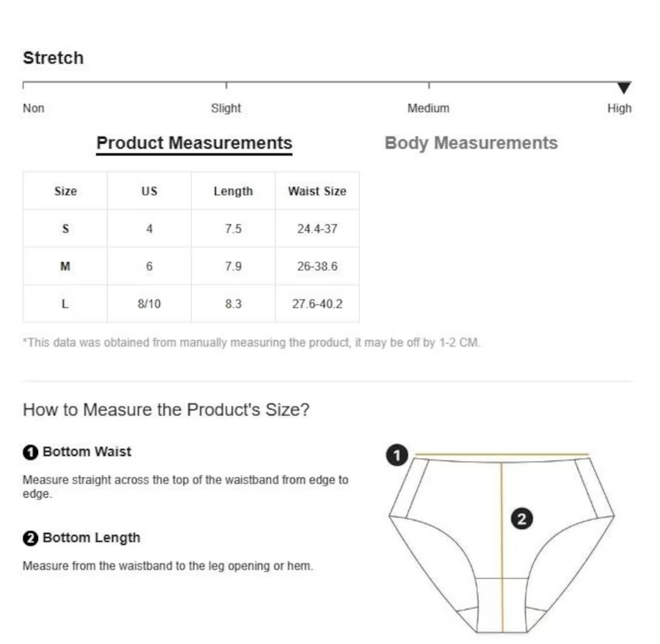
Task: Switch to the Body Measurements tab
Action: tap(471, 143)
